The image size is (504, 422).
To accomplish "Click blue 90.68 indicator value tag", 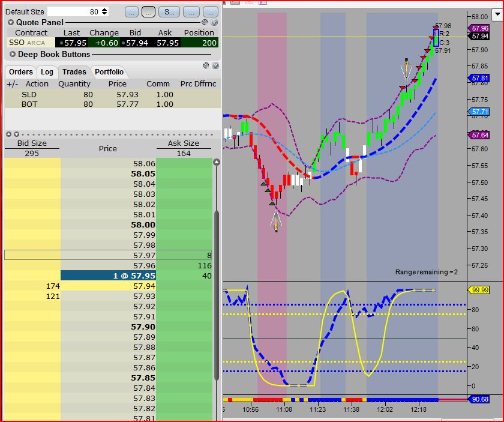I will tap(479, 399).
